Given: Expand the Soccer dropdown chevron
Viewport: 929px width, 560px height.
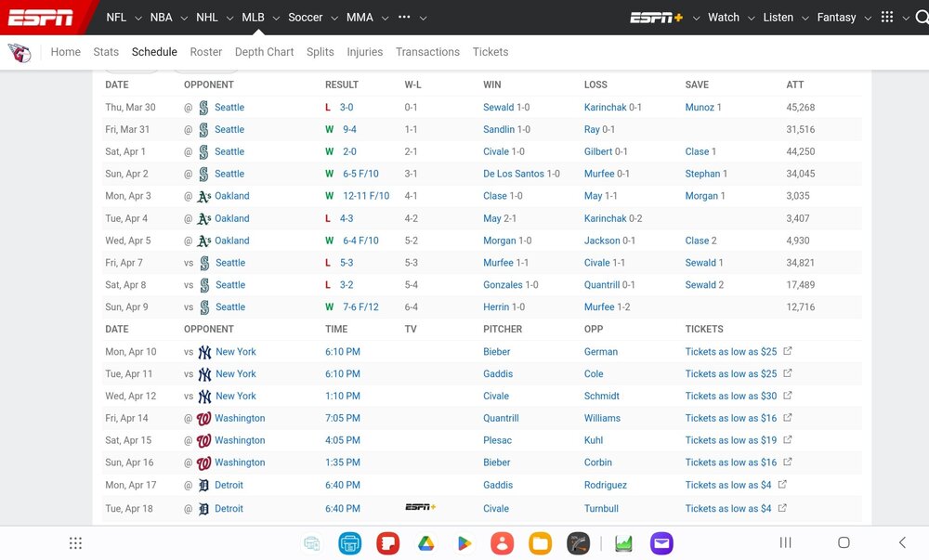Looking at the screenshot, I should (334, 19).
